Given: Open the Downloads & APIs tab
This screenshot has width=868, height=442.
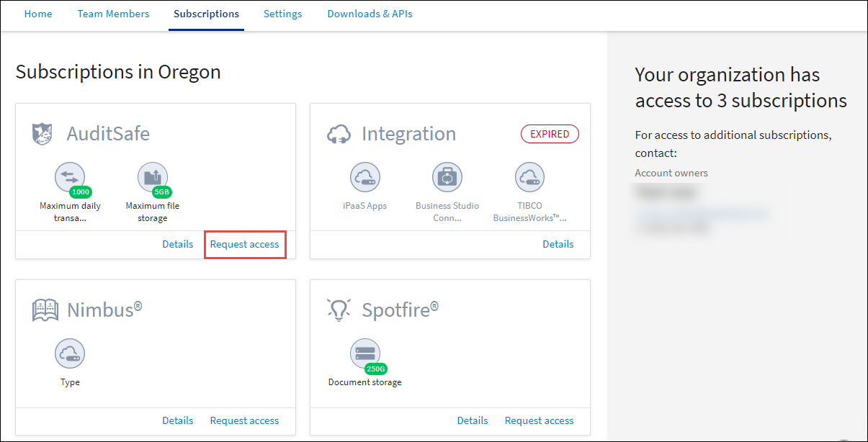Looking at the screenshot, I should (x=370, y=14).
